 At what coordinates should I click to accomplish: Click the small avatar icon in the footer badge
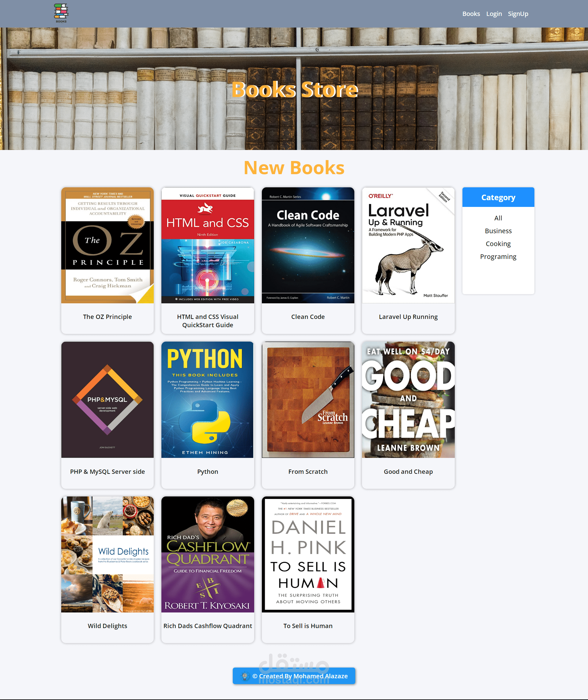245,676
